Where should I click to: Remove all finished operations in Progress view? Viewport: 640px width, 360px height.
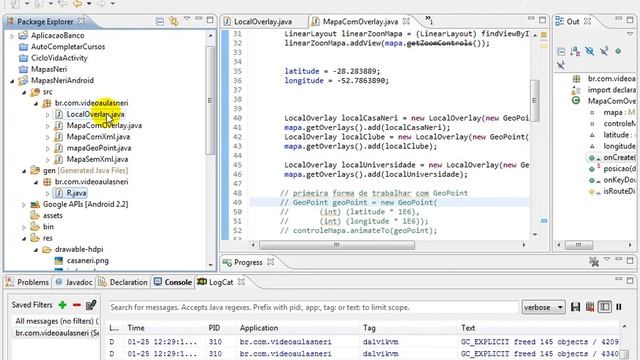pyautogui.click(x=594, y=262)
